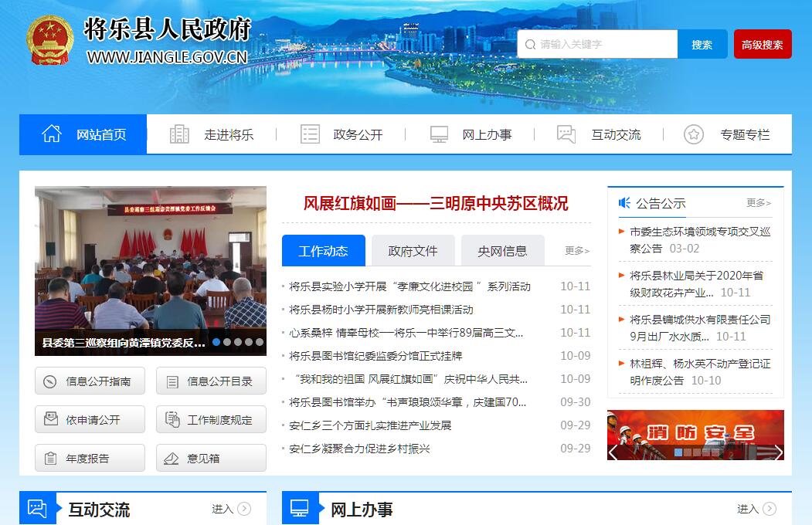
Task: Expand 更多 beside 公告公示 heading
Action: (758, 203)
